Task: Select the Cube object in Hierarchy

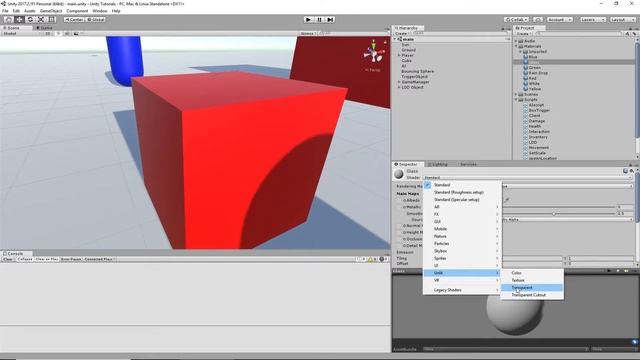Action: (407, 60)
